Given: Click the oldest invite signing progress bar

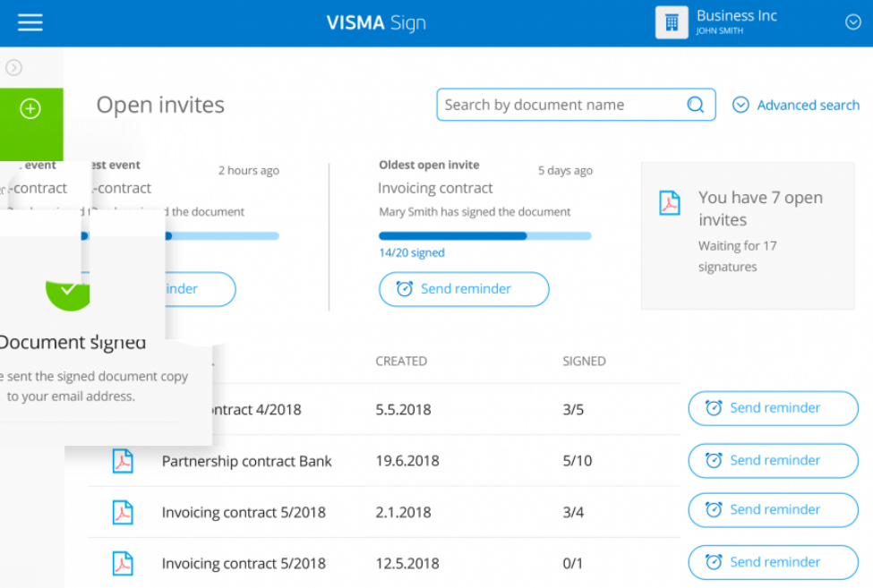Looking at the screenshot, I should pos(484,235).
